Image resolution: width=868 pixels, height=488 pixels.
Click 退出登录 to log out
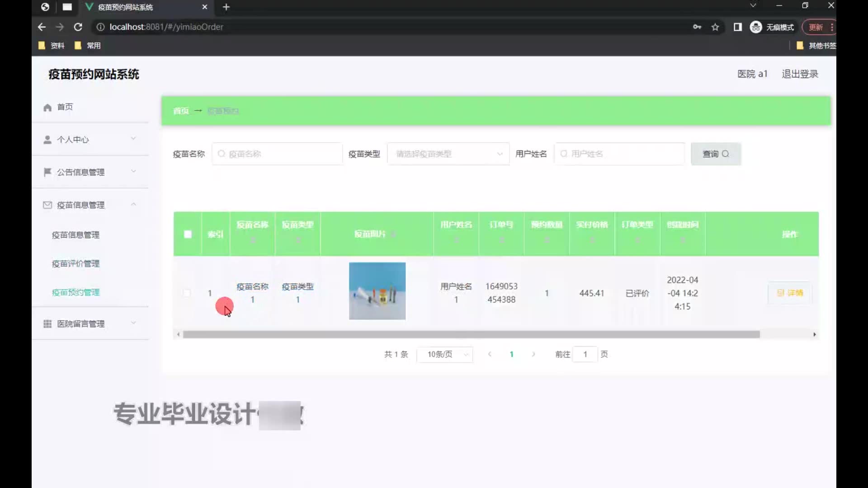(x=800, y=74)
